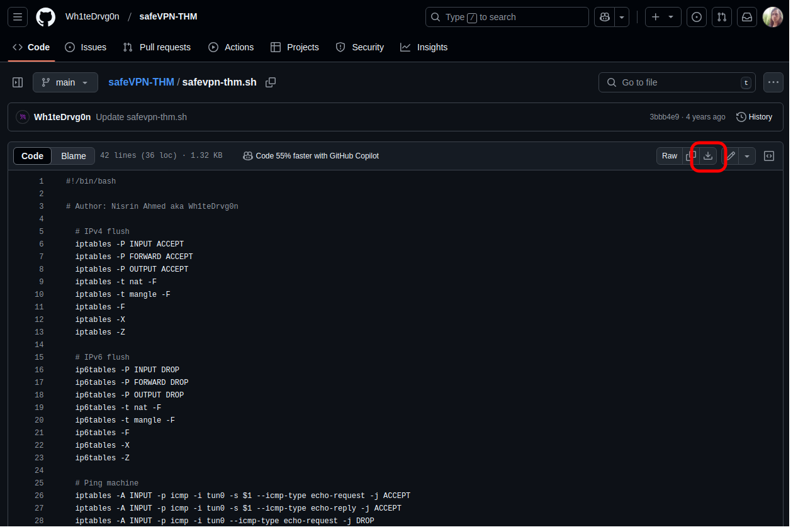The image size is (798, 532).
Task: Expand more edit options dropdown arrow
Action: point(747,156)
